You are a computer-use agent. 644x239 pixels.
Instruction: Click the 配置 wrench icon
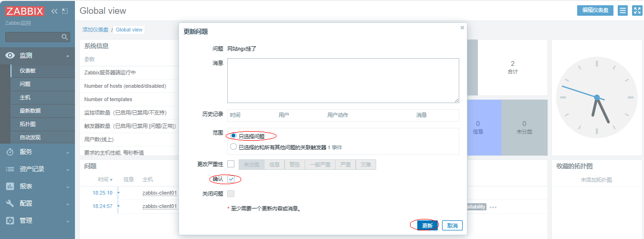[10, 203]
